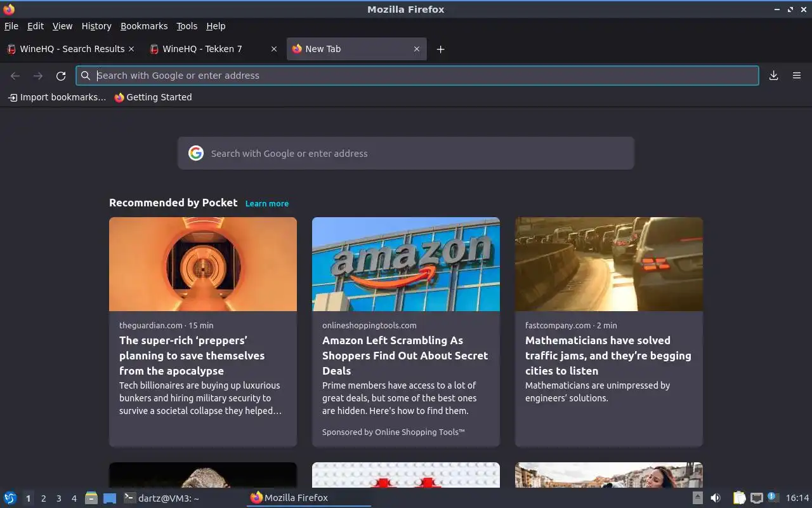The height and width of the screenshot is (508, 812).
Task: Open the orange tunnel preppers article thumbnail
Action: (x=203, y=264)
